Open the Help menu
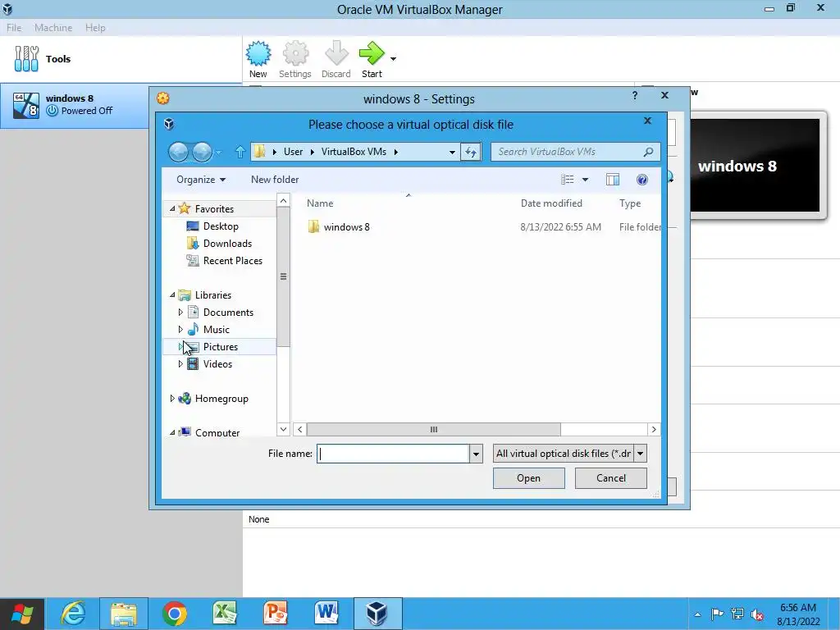This screenshot has height=630, width=840. [x=95, y=27]
